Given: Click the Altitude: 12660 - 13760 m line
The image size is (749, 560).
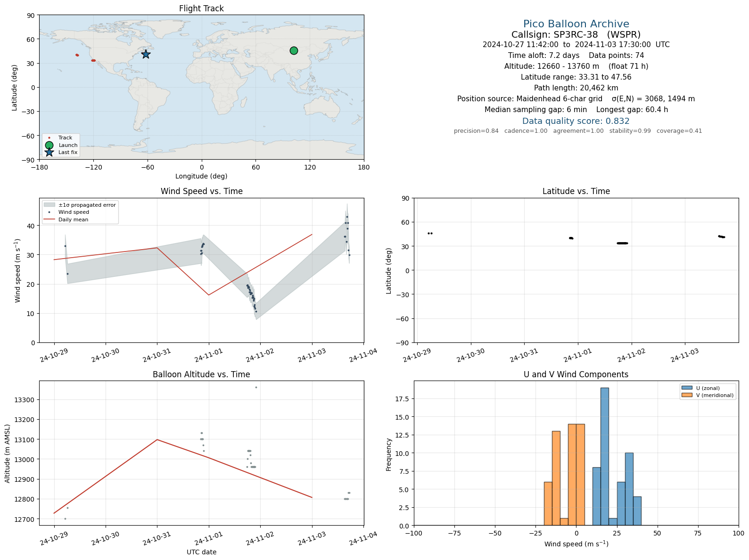Looking at the screenshot, I should tap(576, 66).
